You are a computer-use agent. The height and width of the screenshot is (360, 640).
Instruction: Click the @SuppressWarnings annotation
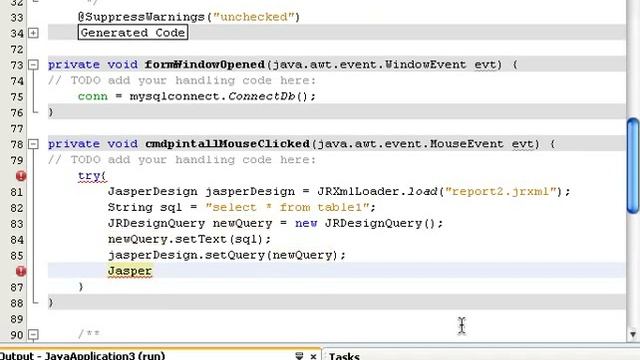(x=189, y=17)
